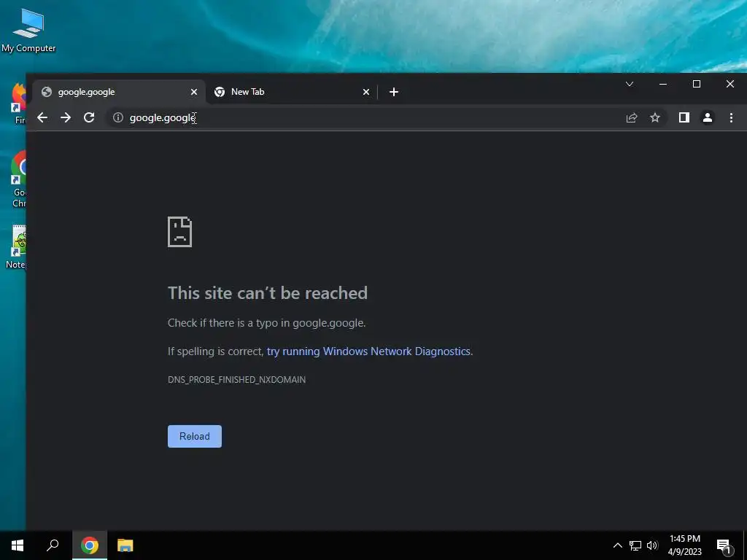
Task: Go forward using the forward arrow
Action: tap(66, 117)
